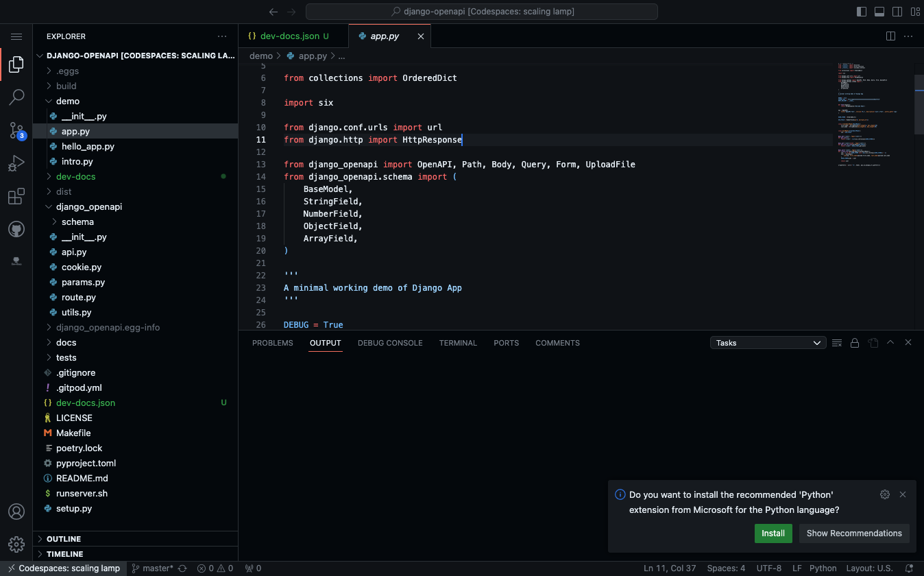Open the Extensions view
This screenshot has width=924, height=576.
point(16,197)
